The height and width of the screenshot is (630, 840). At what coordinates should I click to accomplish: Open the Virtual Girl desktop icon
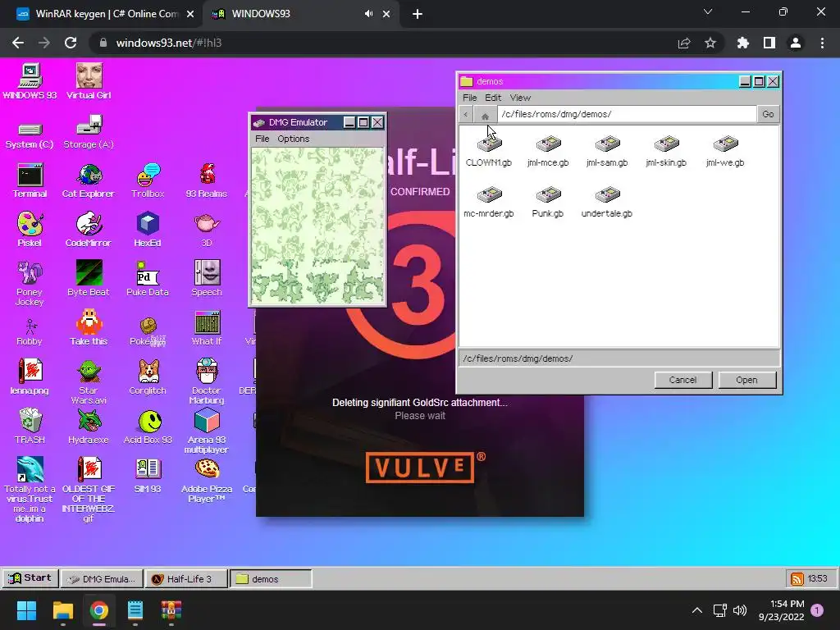pos(89,81)
